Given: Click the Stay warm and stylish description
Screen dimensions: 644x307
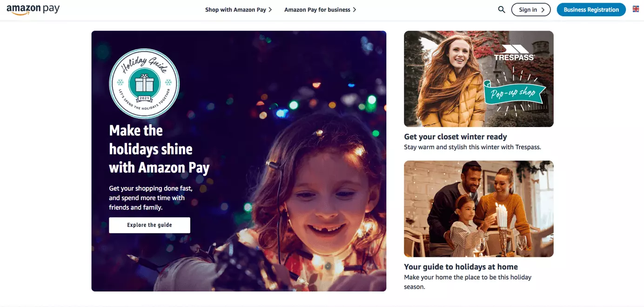Looking at the screenshot, I should pyautogui.click(x=472, y=147).
